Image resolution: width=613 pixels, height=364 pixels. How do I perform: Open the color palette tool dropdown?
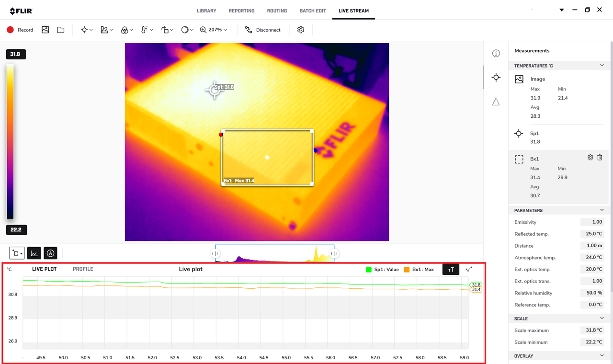coord(126,30)
